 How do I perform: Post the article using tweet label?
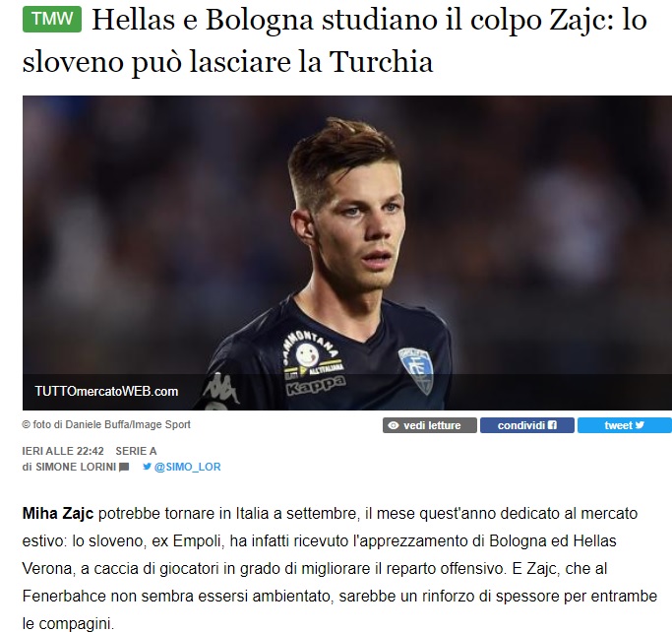tap(619, 425)
